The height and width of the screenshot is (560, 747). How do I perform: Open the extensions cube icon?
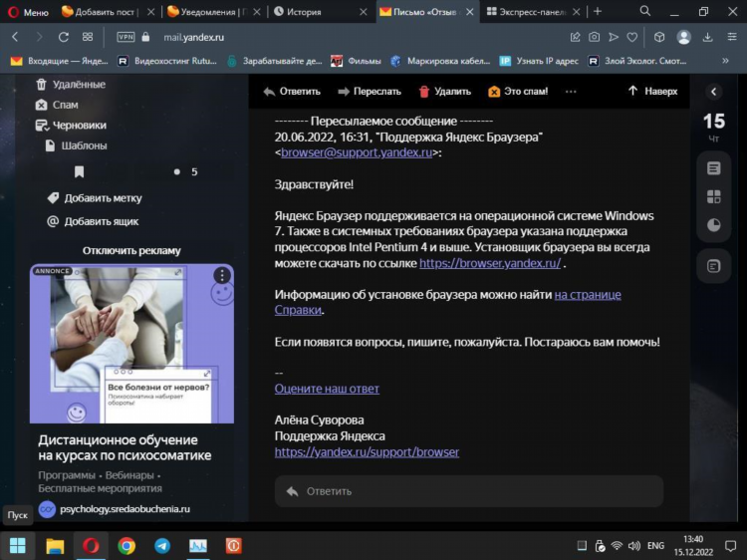(x=659, y=37)
